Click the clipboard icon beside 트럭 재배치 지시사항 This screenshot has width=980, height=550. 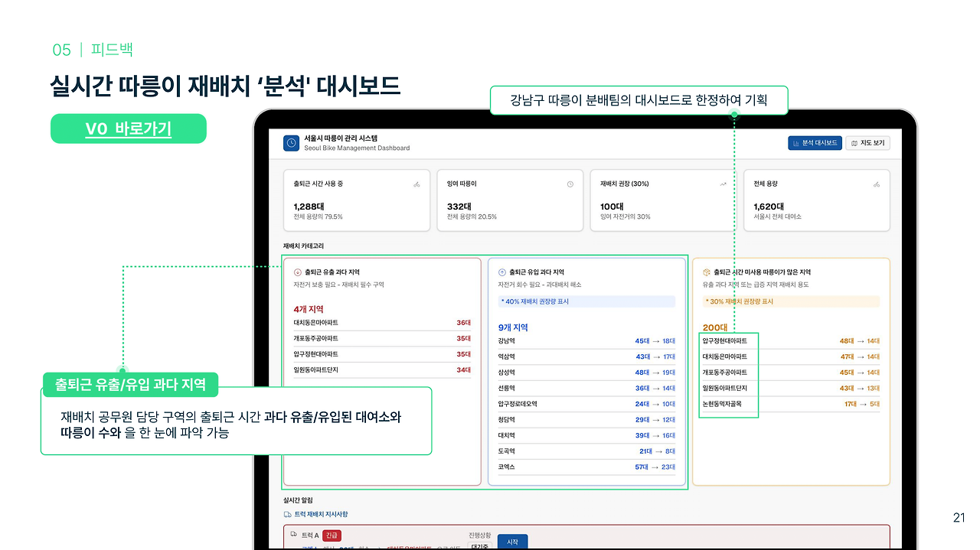pos(289,515)
